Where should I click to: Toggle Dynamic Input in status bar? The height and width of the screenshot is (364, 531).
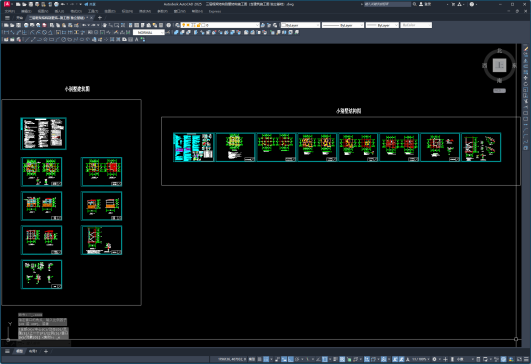click(284, 359)
